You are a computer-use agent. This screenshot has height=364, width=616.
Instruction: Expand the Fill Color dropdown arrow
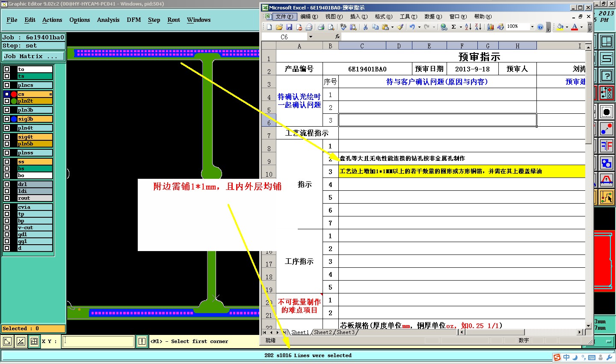567,27
